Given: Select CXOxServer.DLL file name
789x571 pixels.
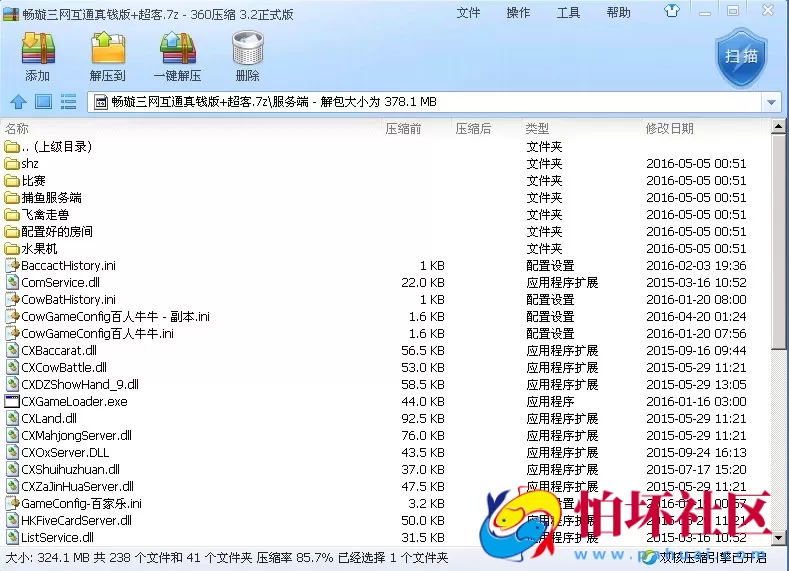Looking at the screenshot, I should 65,453.
